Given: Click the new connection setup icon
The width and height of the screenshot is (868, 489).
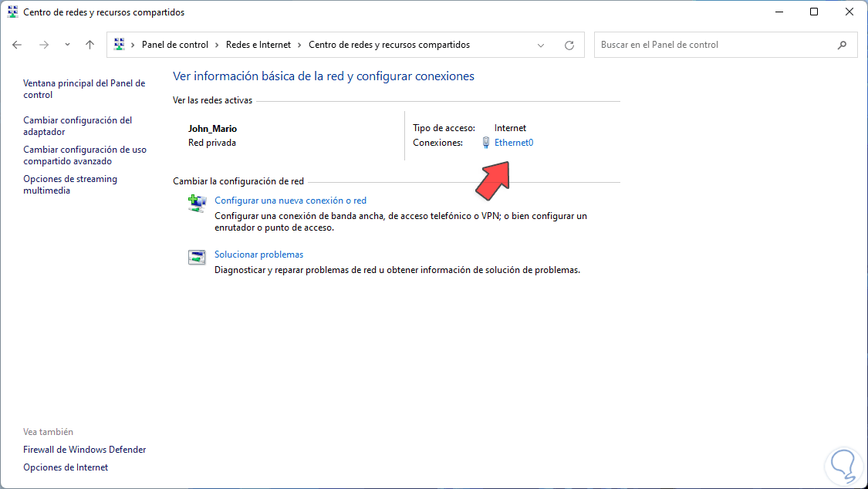Looking at the screenshot, I should [197, 204].
